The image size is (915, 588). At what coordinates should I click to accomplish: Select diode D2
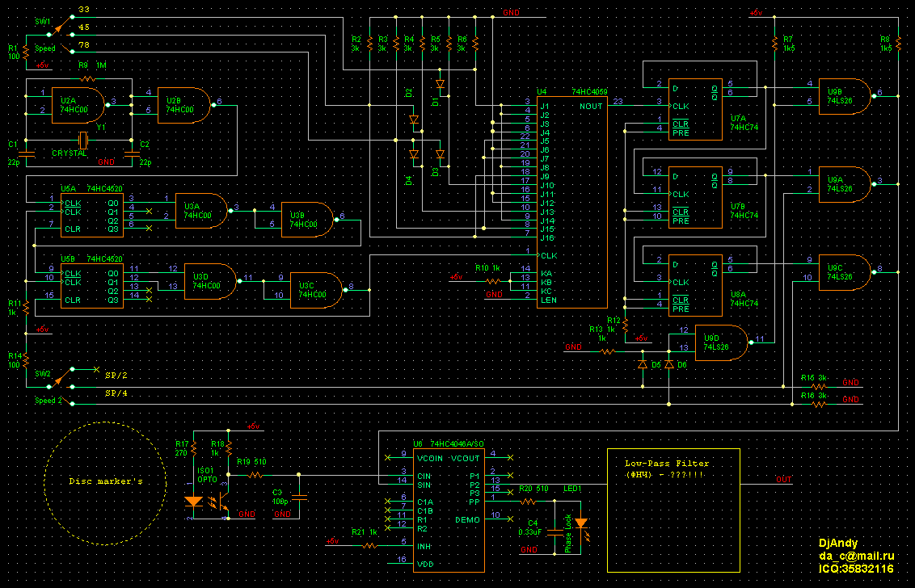tap(414, 120)
